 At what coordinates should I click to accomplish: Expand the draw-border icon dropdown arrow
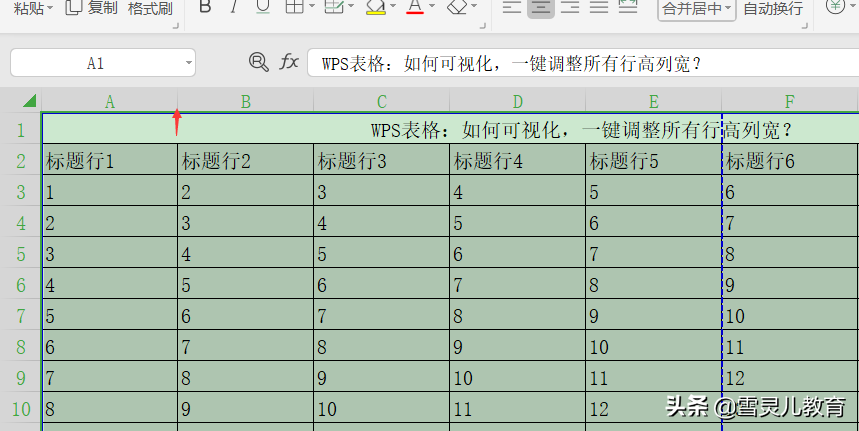click(351, 7)
